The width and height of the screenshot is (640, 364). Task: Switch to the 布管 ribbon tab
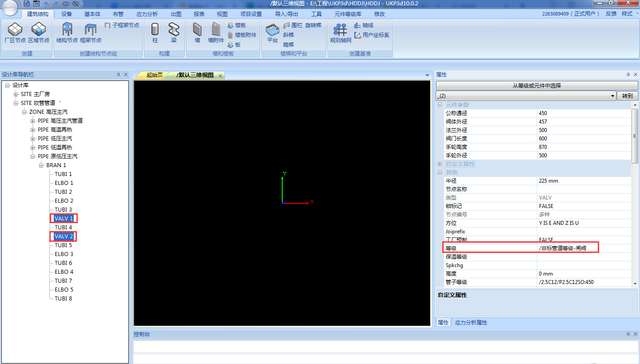[118, 14]
